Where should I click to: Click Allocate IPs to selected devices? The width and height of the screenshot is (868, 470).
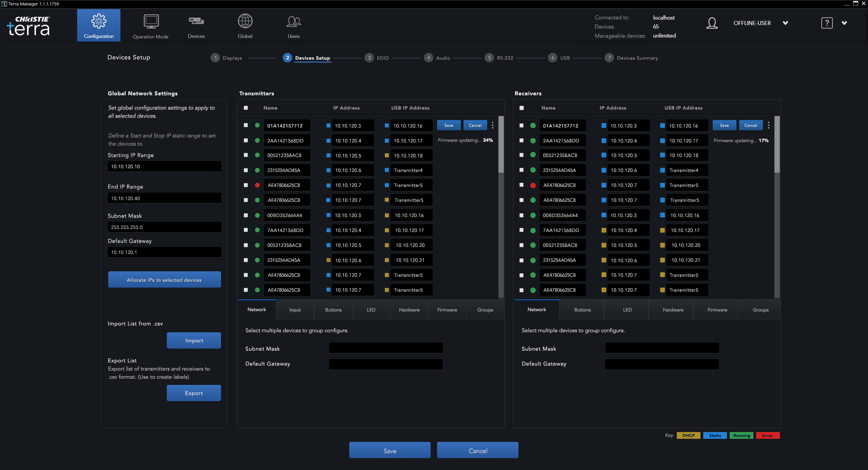coord(164,279)
